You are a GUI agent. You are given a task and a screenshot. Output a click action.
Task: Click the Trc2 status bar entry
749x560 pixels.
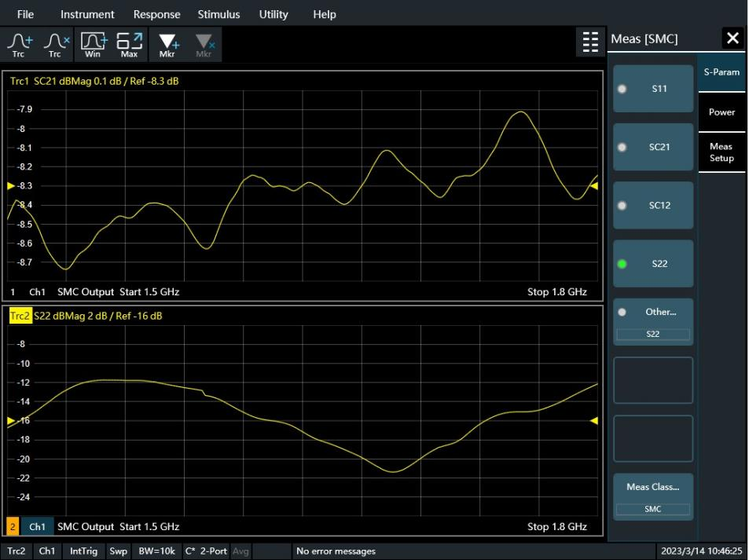coord(17,551)
